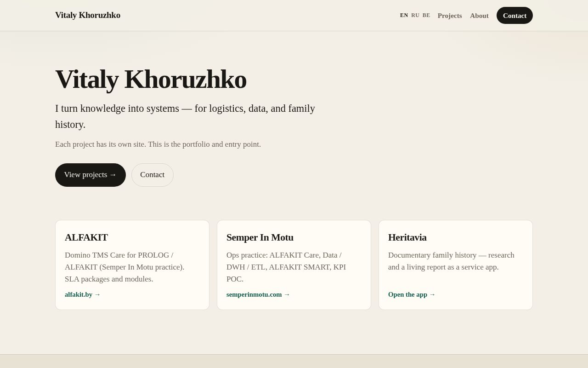Viewport: 588px width, 368px height.
Task: Click the Open the app link
Action: click(412, 294)
